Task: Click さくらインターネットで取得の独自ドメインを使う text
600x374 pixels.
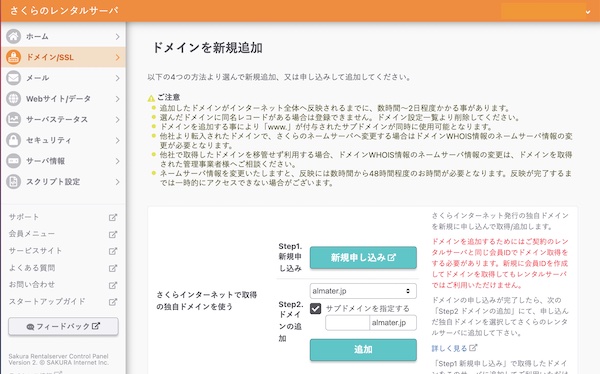Action: (x=207, y=301)
